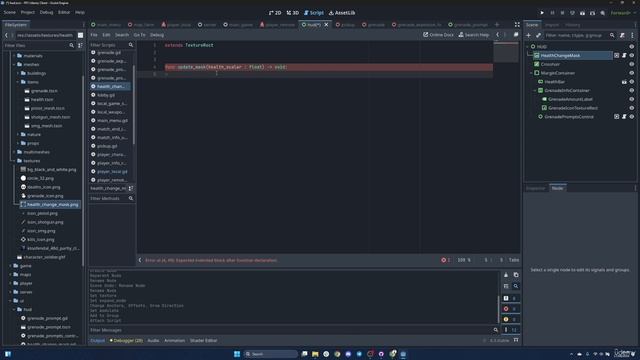640x360 pixels.
Task: Toggle visibility of GrenadeIconTextureRect node
Action: (x=632, y=108)
